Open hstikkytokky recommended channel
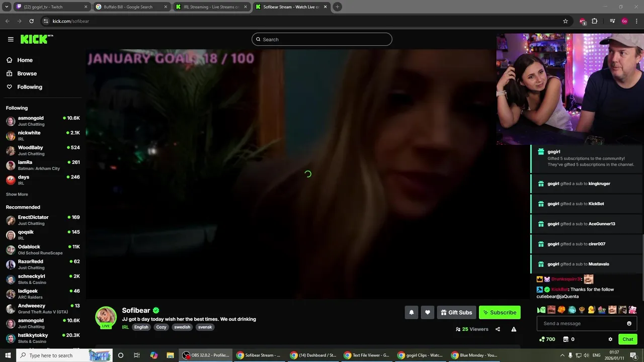This screenshot has width=644, height=362. click(43, 338)
